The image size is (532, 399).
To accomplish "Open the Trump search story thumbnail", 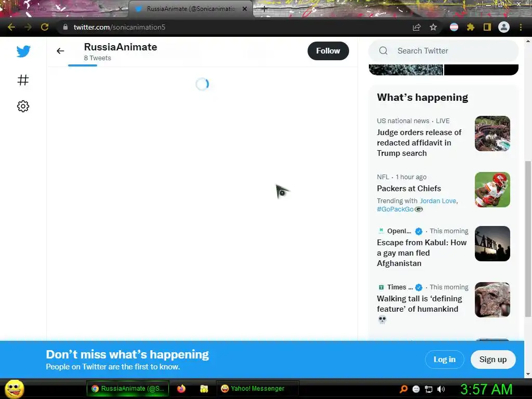I will tap(493, 134).
